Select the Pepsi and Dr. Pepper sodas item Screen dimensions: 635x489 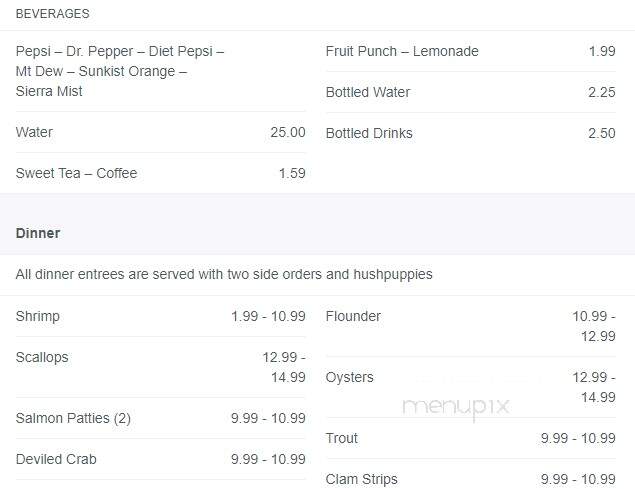tap(160, 71)
